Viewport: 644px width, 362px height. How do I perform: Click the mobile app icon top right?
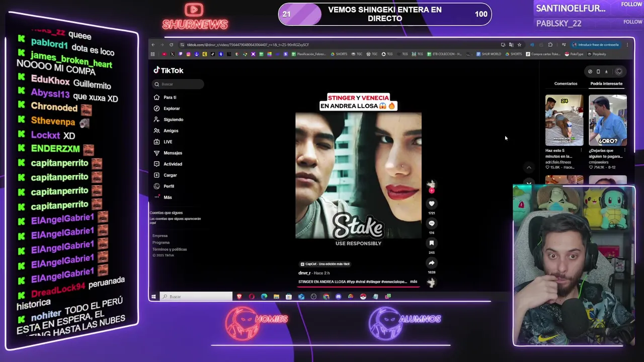tap(598, 71)
